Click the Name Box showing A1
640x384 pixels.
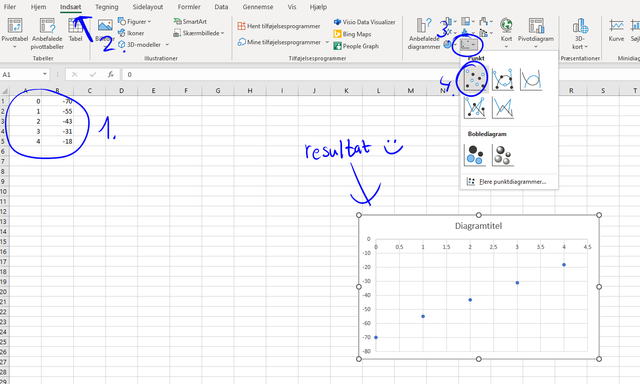[20, 74]
